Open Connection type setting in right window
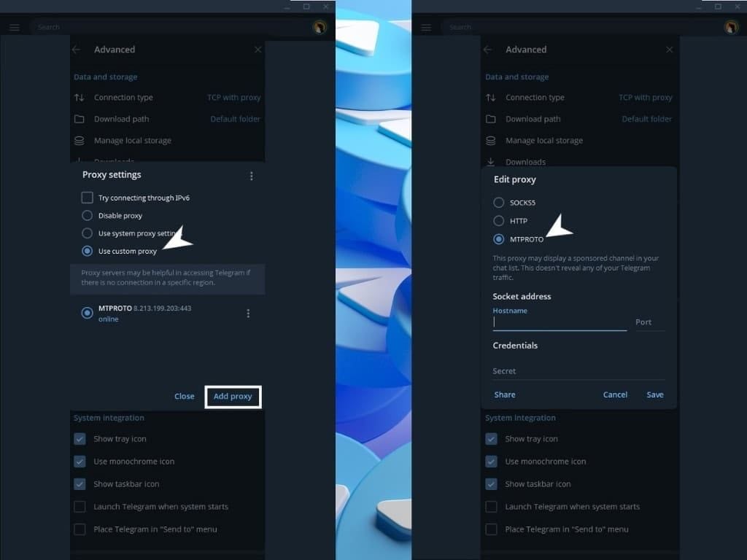This screenshot has width=747, height=560. 579,98
